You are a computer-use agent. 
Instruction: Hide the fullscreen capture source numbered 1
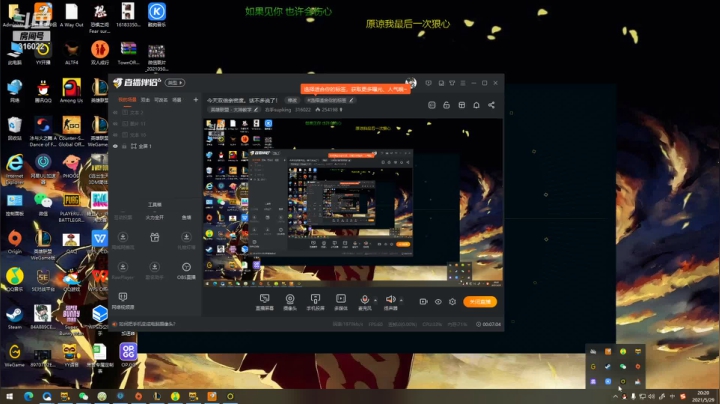tap(115, 146)
